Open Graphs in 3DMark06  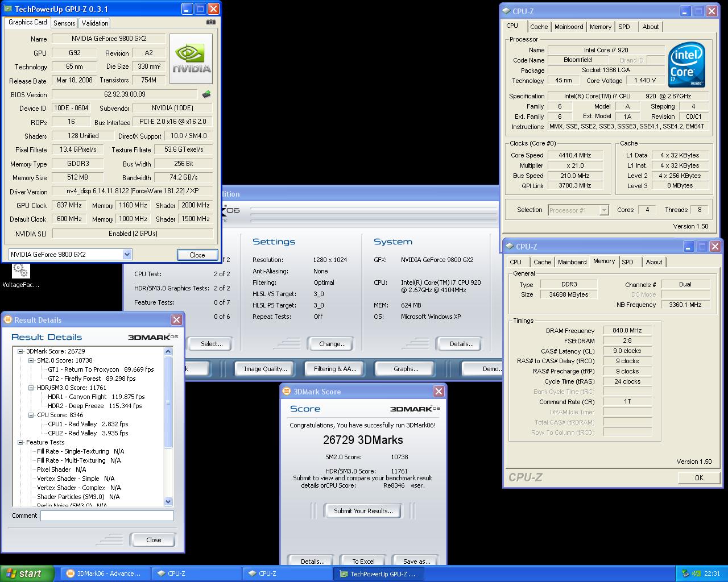[x=406, y=369]
